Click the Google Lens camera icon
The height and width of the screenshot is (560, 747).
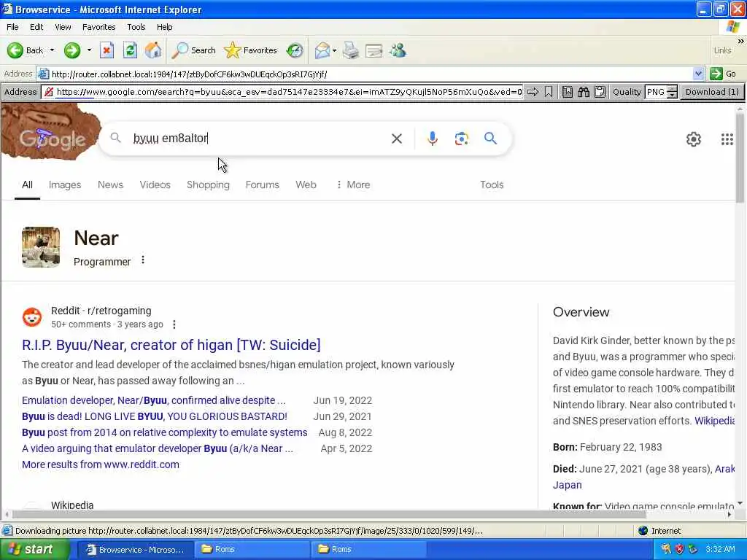461,139
